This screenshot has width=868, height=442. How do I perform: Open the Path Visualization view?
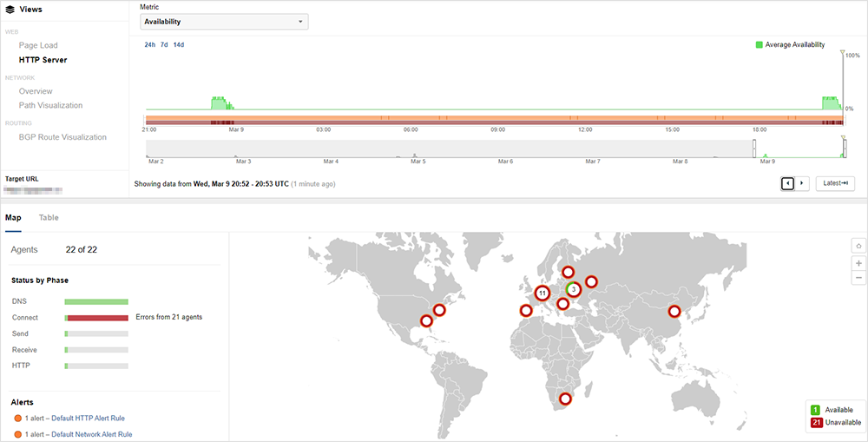(50, 105)
